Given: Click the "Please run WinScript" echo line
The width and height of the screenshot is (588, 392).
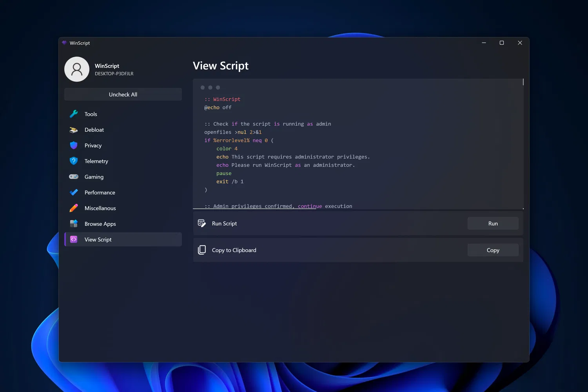Looking at the screenshot, I should coord(286,165).
